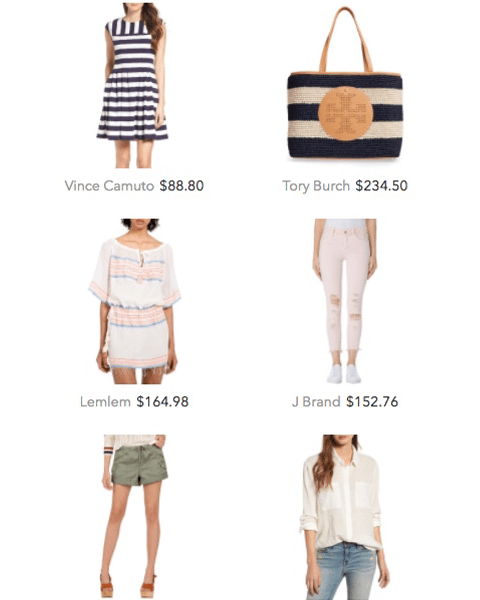Select the $152.76 price text

[372, 402]
